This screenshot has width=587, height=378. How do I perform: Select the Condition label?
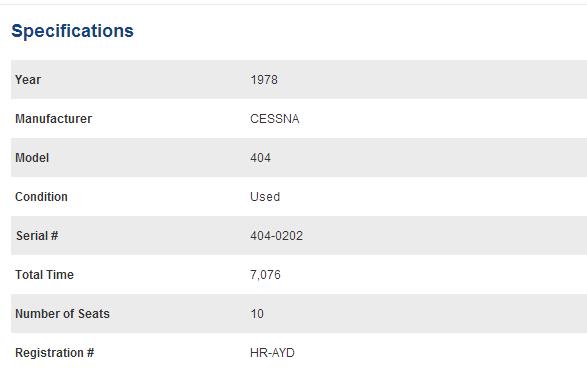(41, 196)
